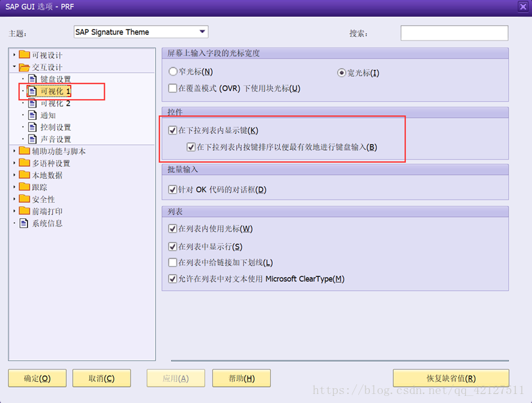Click the 交互设计 open folder icon
This screenshot has width=532, height=403.
[24, 67]
